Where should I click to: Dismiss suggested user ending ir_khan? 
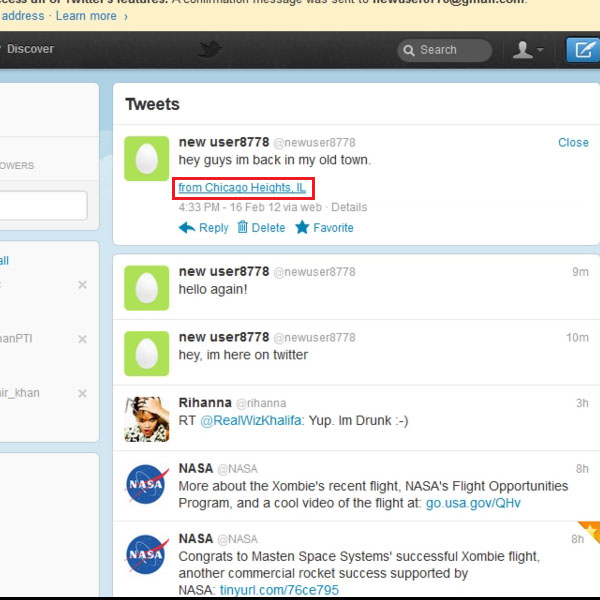click(82, 393)
